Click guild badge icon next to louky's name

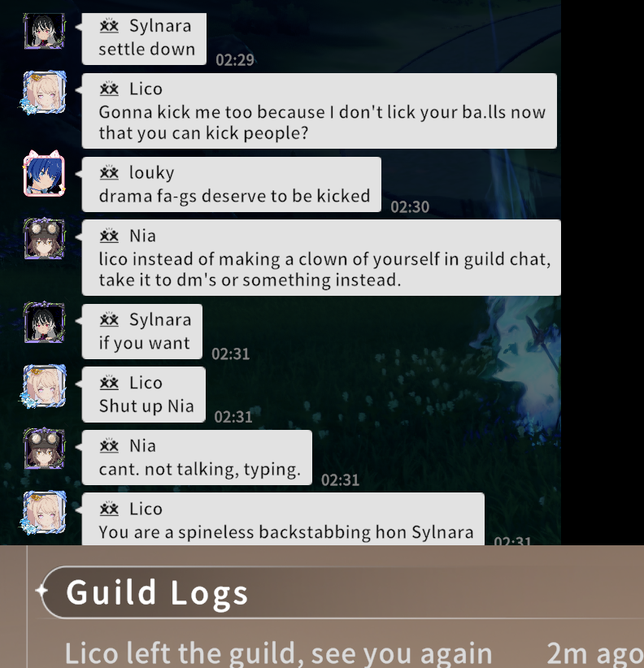pos(109,172)
